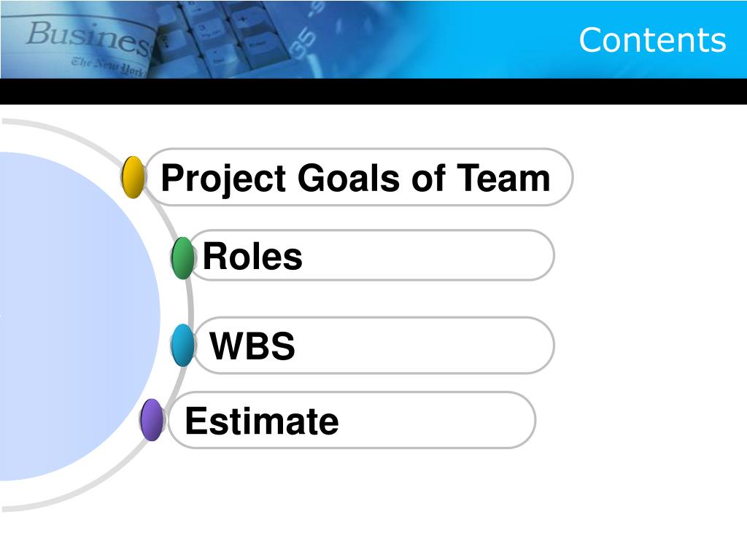The image size is (747, 560).
Task: Open the Project Goals of Team item
Action: pos(358,177)
